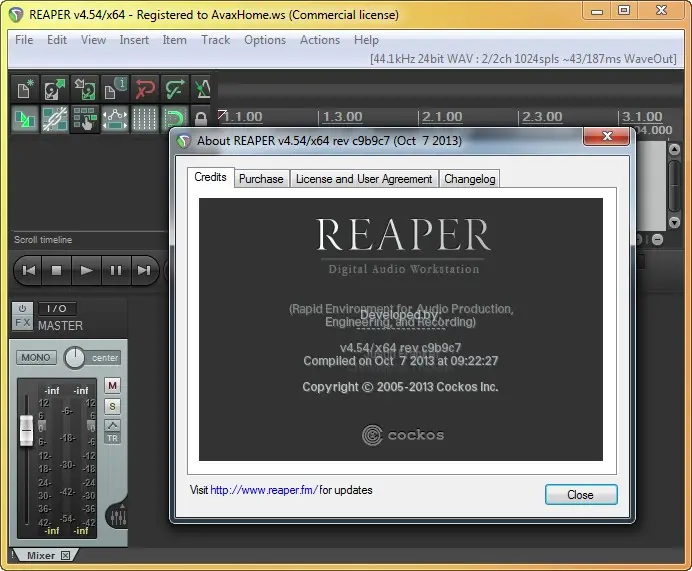Go to project end in transport
Image resolution: width=692 pixels, height=571 pixels.
pyautogui.click(x=144, y=270)
